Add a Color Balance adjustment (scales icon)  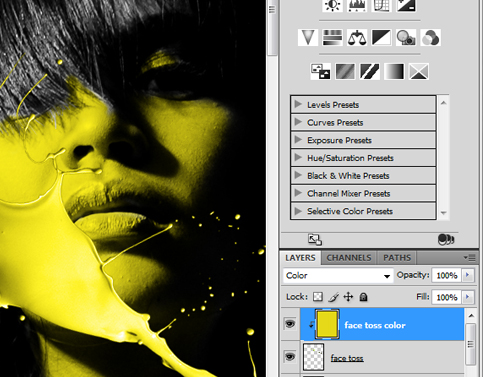click(x=357, y=37)
